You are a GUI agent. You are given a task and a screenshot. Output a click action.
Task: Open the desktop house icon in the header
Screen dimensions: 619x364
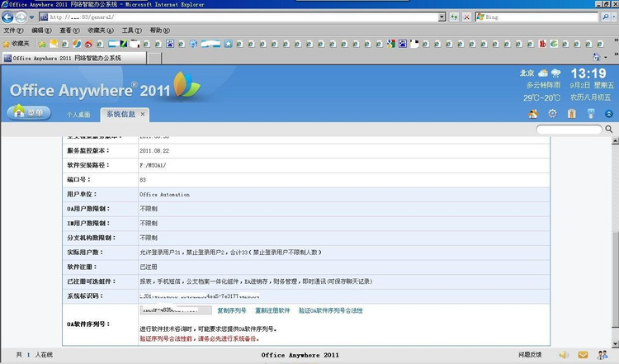click(533, 114)
